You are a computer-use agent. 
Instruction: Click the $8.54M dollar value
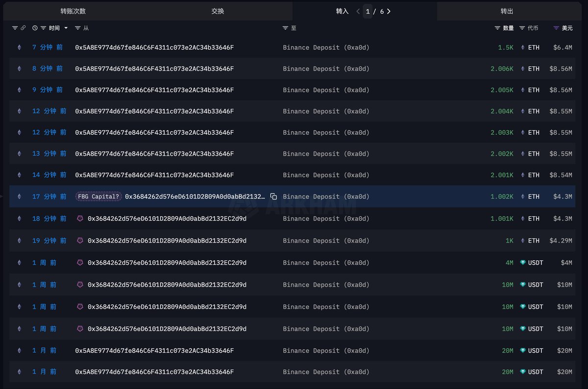click(561, 175)
